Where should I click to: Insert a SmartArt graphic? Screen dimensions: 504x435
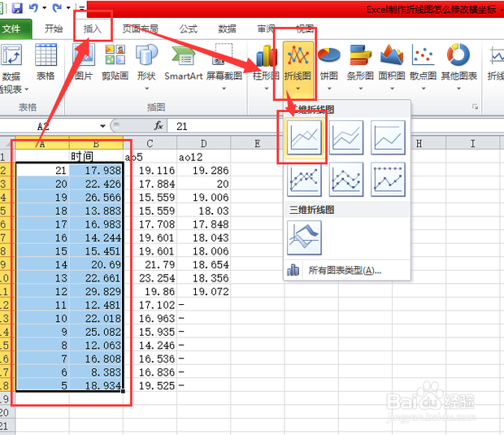[x=184, y=62]
